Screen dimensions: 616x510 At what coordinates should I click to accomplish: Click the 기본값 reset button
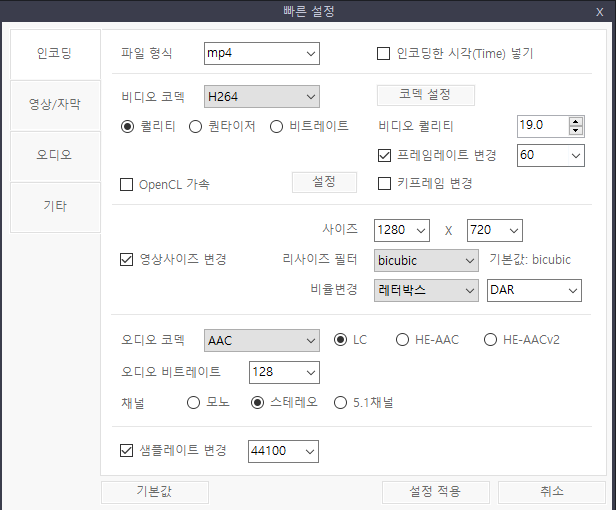pos(155,492)
